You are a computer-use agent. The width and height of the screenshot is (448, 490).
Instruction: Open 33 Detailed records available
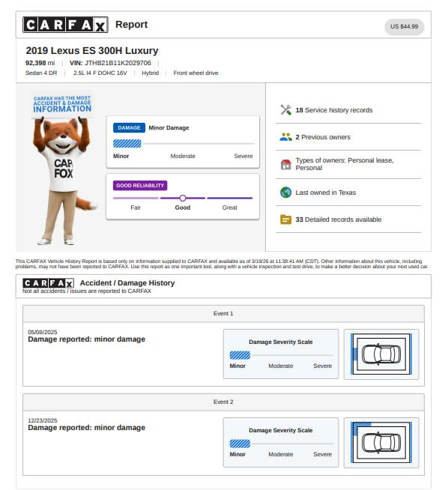339,220
